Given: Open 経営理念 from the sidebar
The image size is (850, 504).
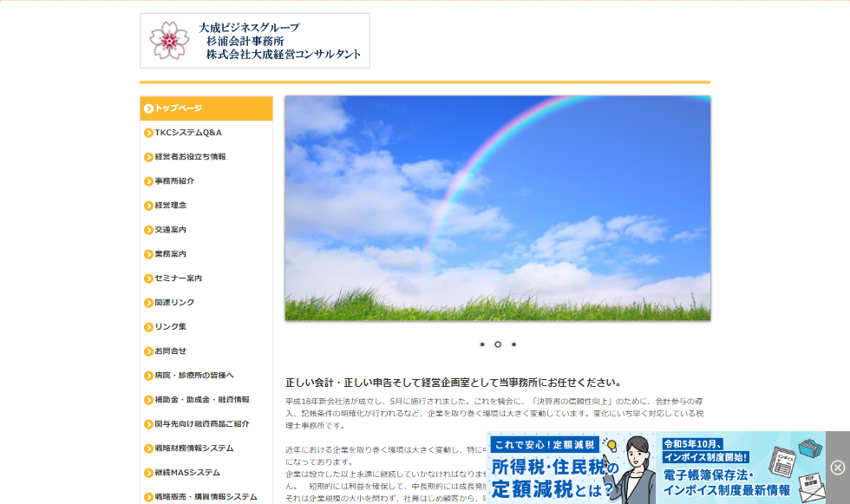Looking at the screenshot, I should pos(171,206).
